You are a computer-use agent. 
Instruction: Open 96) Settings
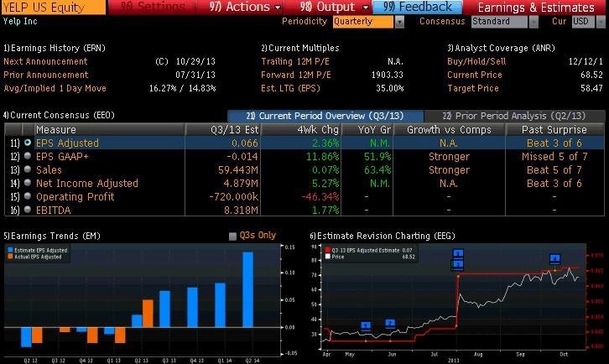(x=153, y=7)
